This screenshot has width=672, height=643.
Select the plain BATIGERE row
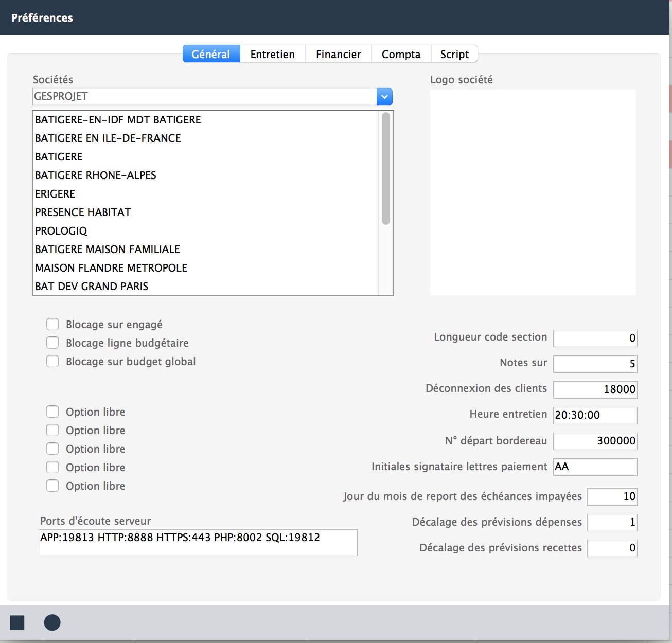click(x=206, y=157)
